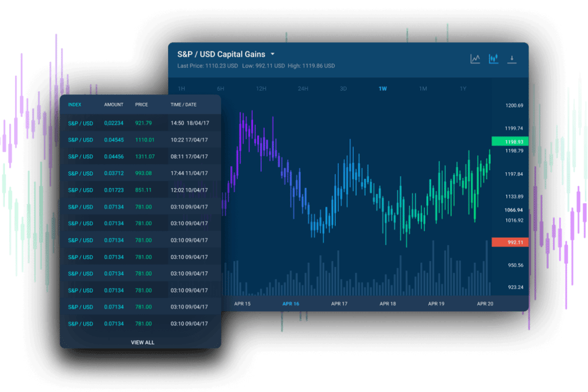The width and height of the screenshot is (588, 392).
Task: Select the time cell 14:50 18/04/17
Action: [x=190, y=123]
